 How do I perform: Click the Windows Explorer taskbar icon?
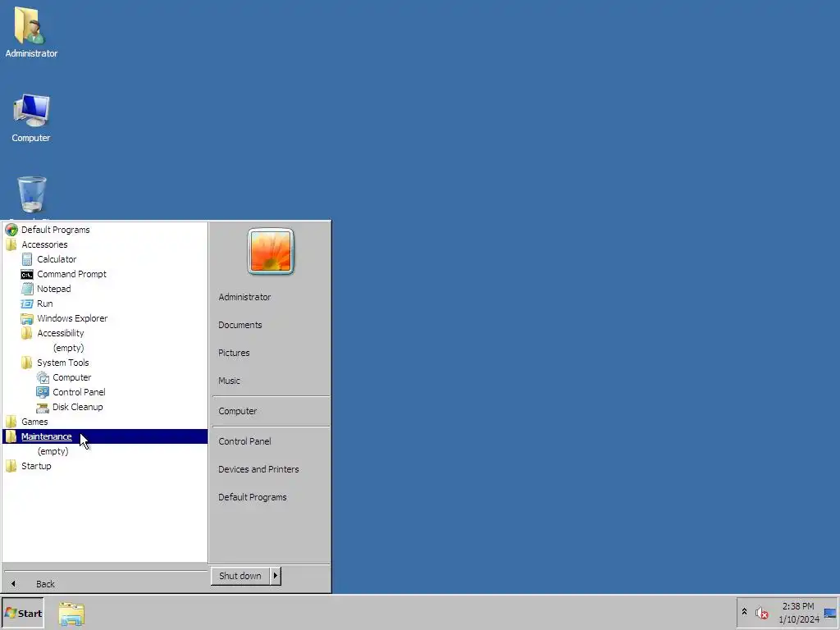coord(71,614)
